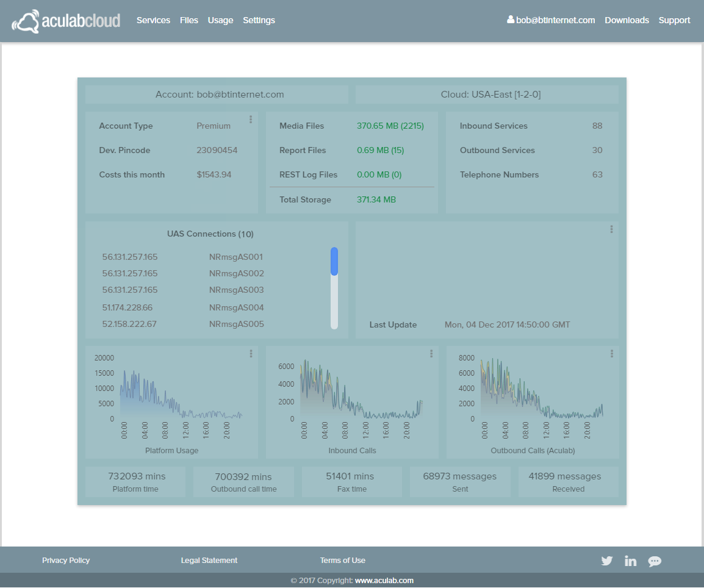Click the Report Files 0.69 MB value
Image resolution: width=704 pixels, height=588 pixels.
[x=380, y=151]
